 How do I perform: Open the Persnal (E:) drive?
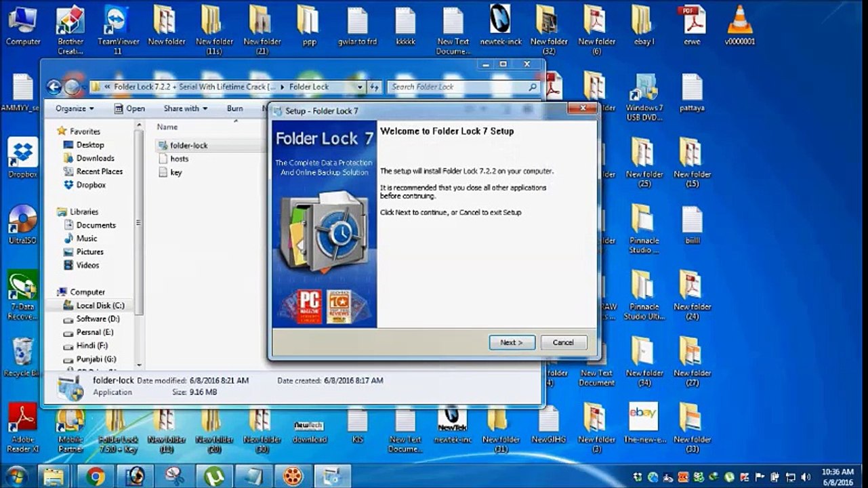pos(89,332)
